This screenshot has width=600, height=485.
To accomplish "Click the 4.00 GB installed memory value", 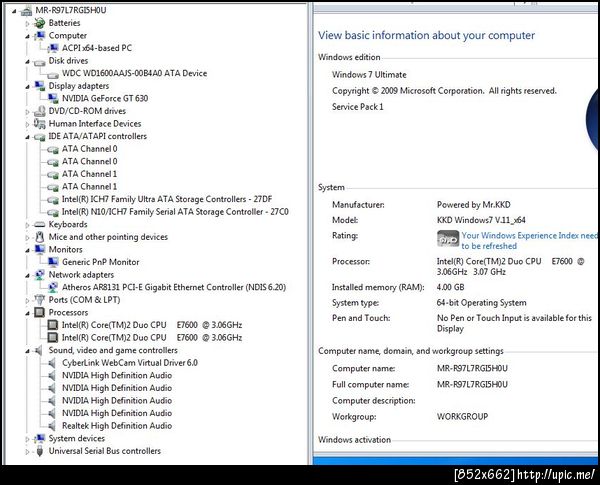I will point(450,287).
